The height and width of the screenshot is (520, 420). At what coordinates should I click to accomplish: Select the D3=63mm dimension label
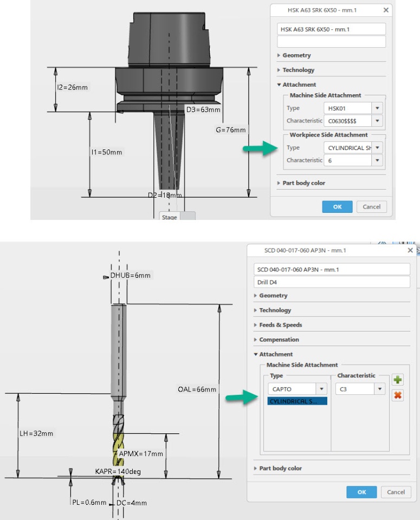pyautogui.click(x=203, y=110)
